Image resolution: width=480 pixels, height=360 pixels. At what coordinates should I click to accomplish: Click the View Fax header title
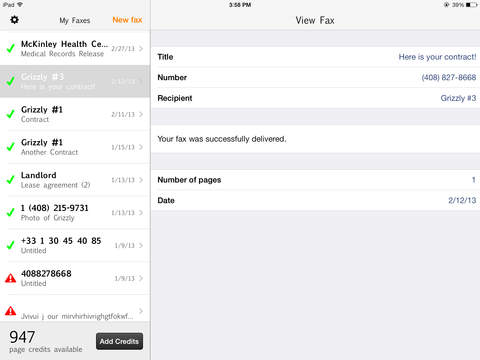click(x=315, y=20)
